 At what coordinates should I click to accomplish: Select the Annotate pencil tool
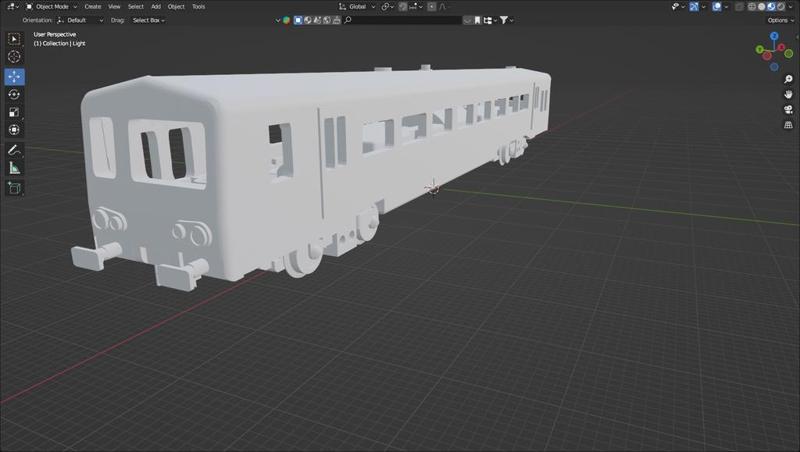point(14,150)
